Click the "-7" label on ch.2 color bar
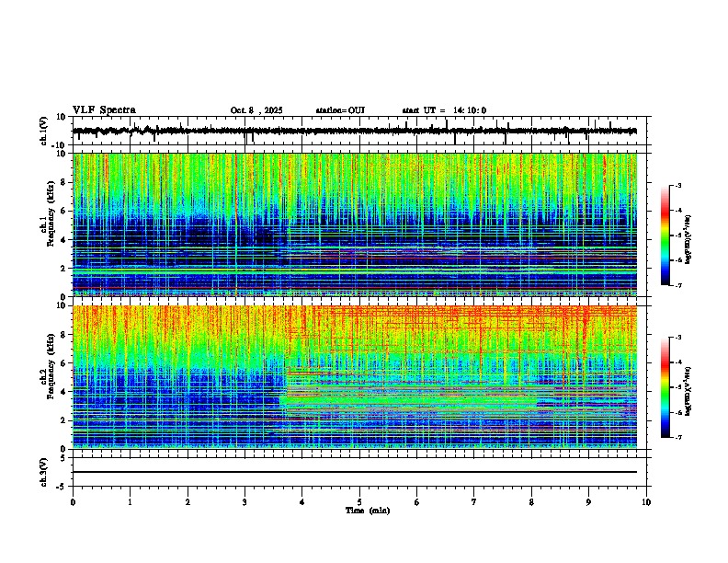This screenshot has height=563, width=728. [677, 437]
